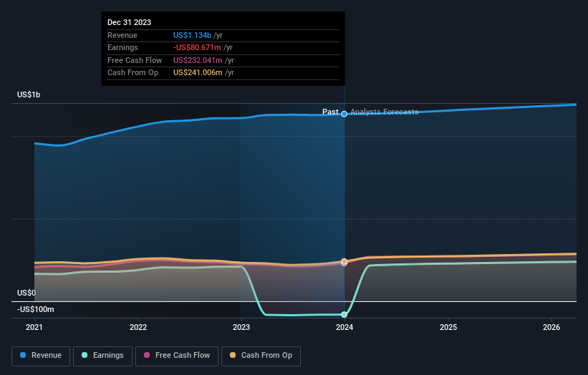
Task: Click the 2023 x-axis label
Action: tap(241, 327)
